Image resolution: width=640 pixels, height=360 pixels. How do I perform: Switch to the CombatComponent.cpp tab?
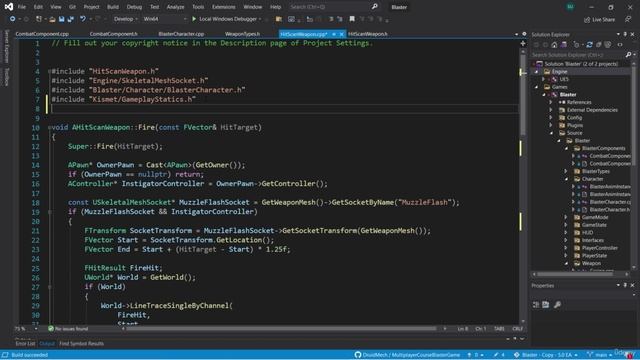pyautogui.click(x=42, y=34)
